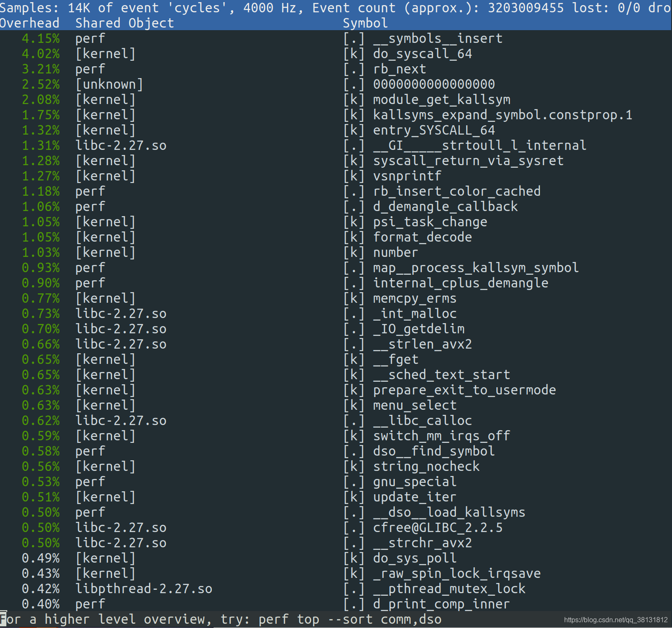The width and height of the screenshot is (672, 628).
Task: Click map__process_kallsym_symbol entry
Action: point(476,268)
